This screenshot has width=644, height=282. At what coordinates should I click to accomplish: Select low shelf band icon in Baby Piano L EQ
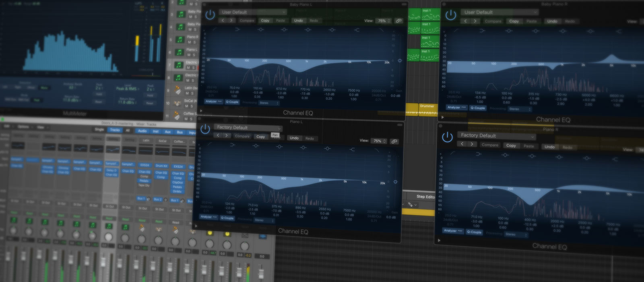pyautogui.click(x=237, y=29)
